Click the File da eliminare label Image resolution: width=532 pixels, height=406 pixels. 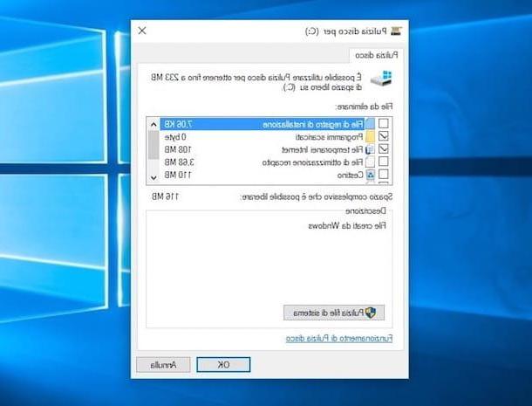pos(364,107)
